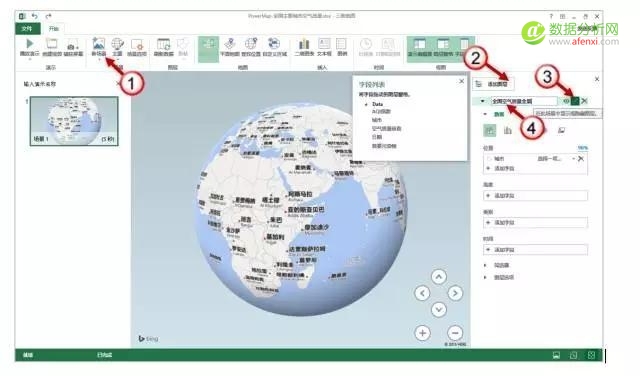Click Undo in the title bar
Viewport: 640px width, 376px height.
tap(35, 16)
